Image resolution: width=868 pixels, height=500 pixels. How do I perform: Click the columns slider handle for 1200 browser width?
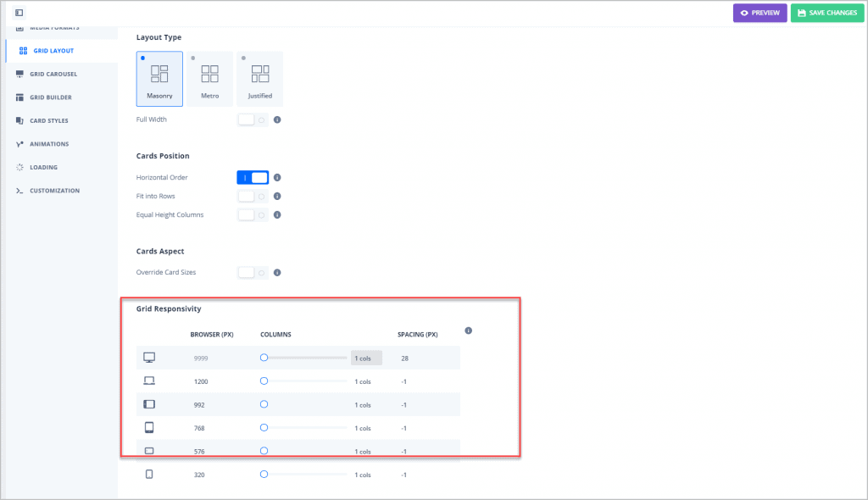264,381
